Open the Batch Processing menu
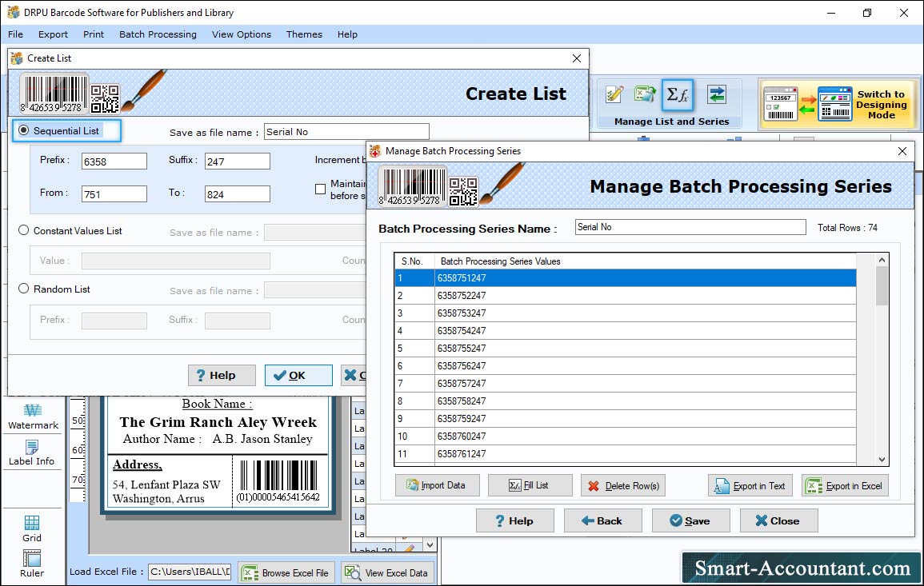 [158, 34]
